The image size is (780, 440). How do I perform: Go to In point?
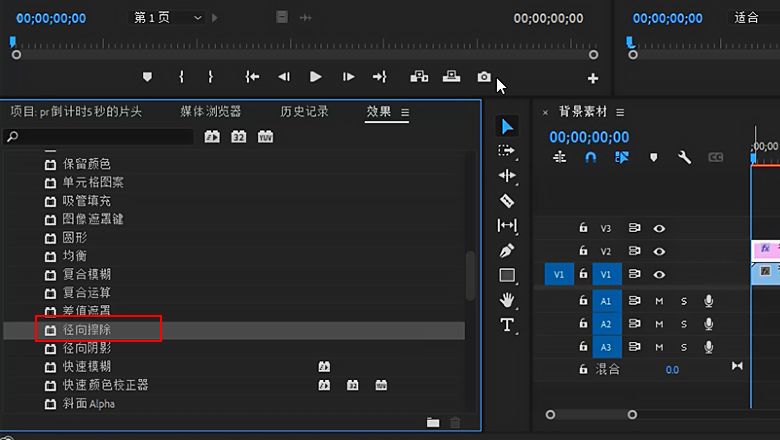click(x=252, y=77)
